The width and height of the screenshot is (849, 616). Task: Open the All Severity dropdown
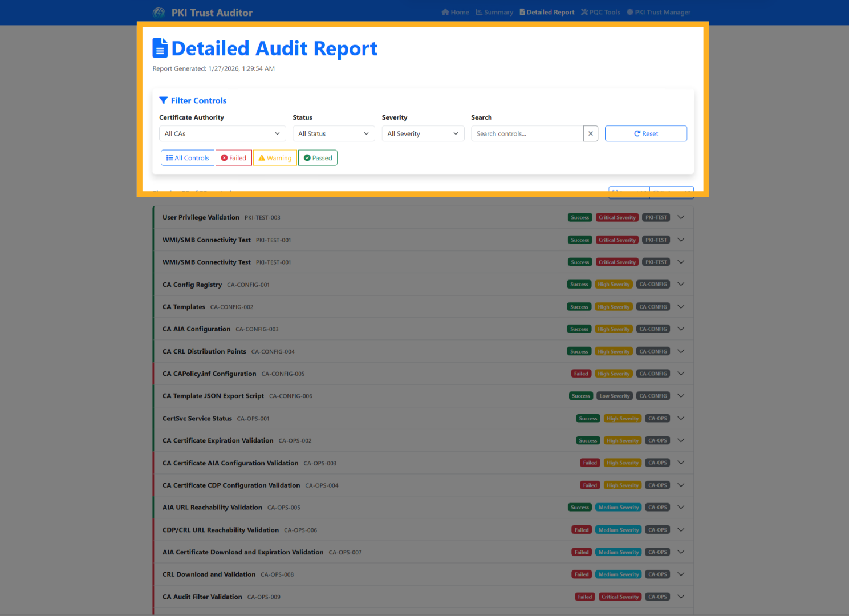(423, 133)
